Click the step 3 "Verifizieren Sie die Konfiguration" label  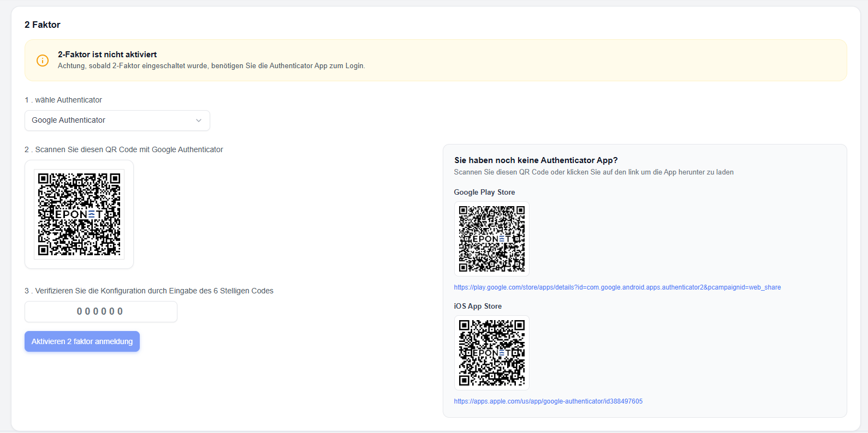[149, 291]
